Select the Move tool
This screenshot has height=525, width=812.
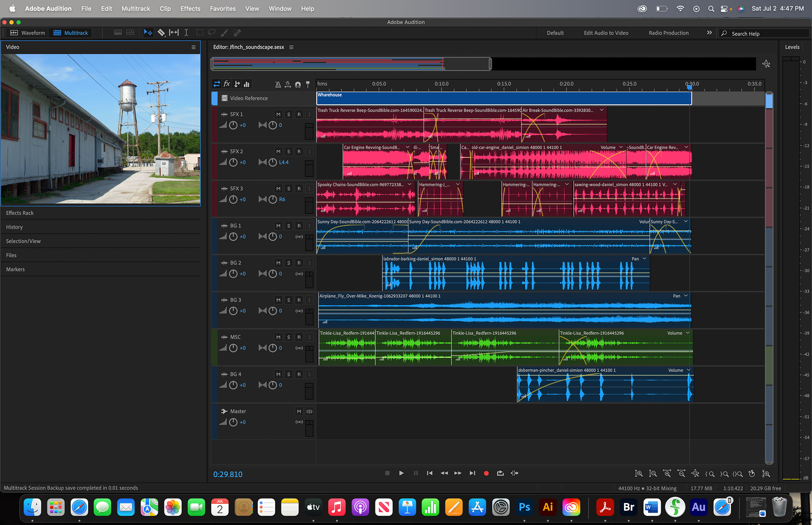148,33
